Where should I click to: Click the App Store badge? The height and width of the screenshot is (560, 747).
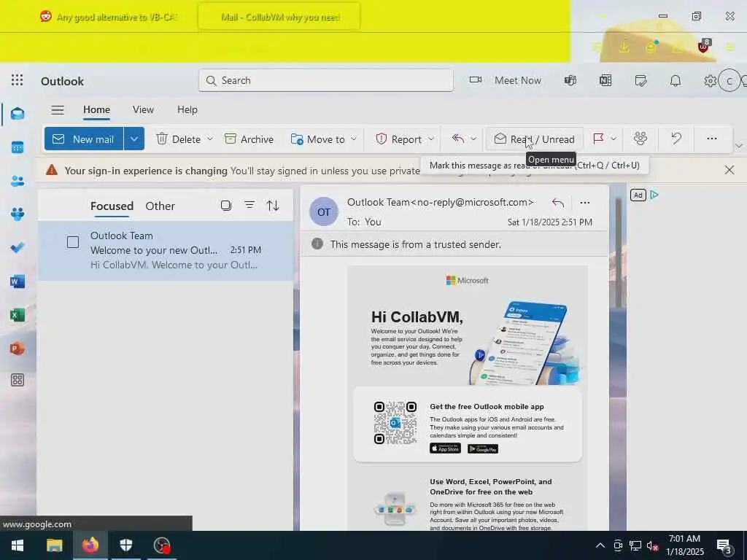[x=445, y=448]
